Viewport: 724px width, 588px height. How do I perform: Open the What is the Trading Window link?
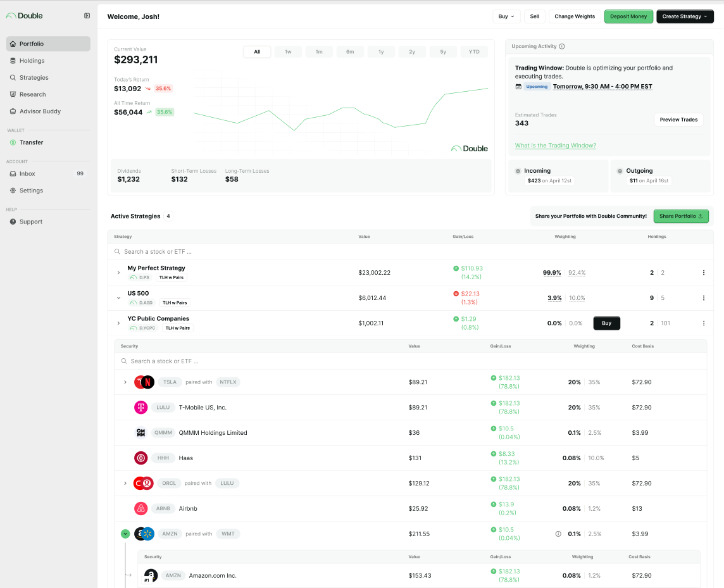555,145
